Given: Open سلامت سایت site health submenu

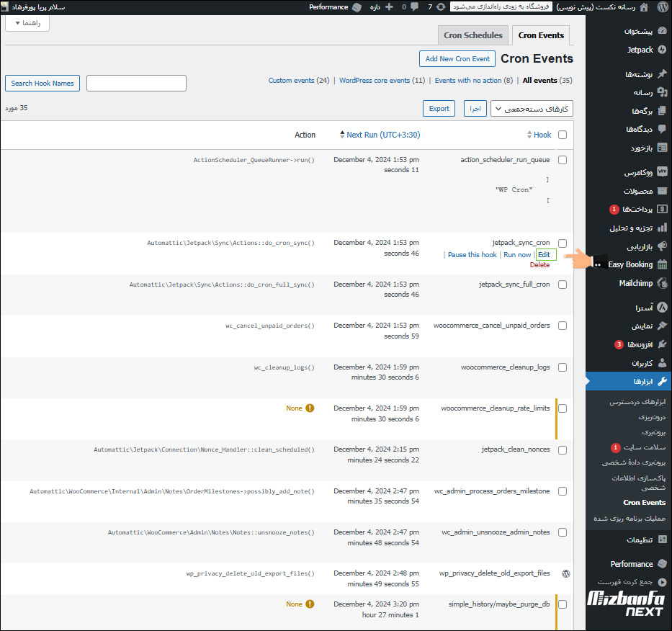Looking at the screenshot, I should (644, 447).
